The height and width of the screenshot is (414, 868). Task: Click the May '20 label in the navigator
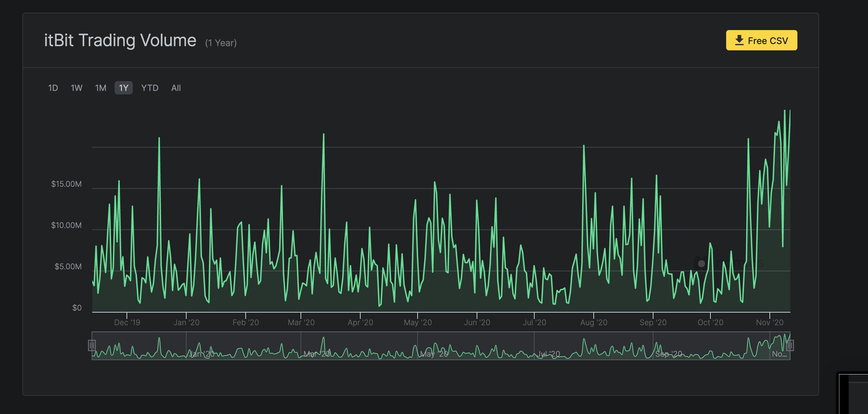(434, 354)
